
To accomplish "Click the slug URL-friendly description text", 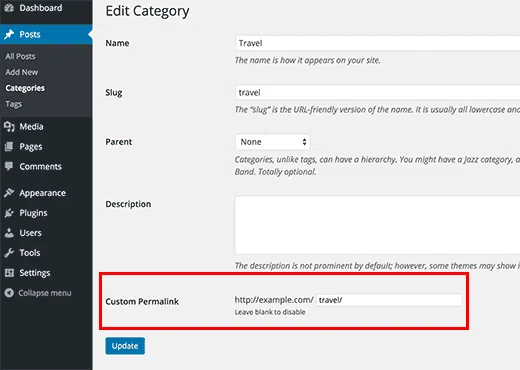I will [x=377, y=110].
